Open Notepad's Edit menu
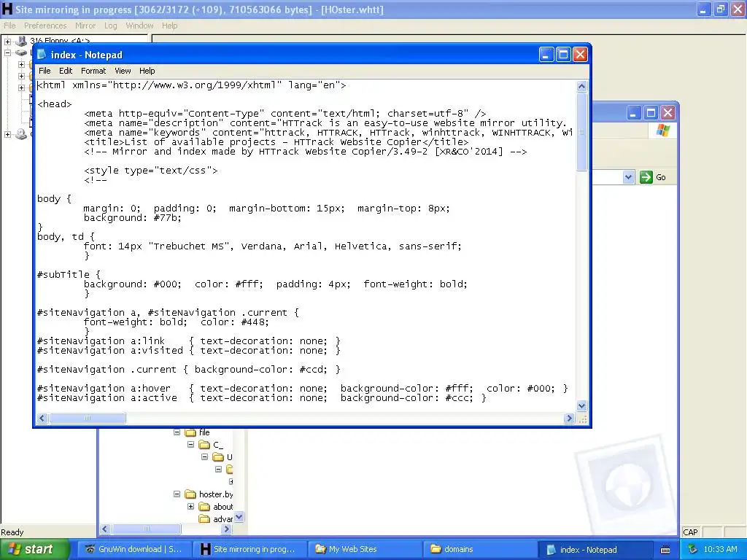The width and height of the screenshot is (747, 560). [66, 71]
